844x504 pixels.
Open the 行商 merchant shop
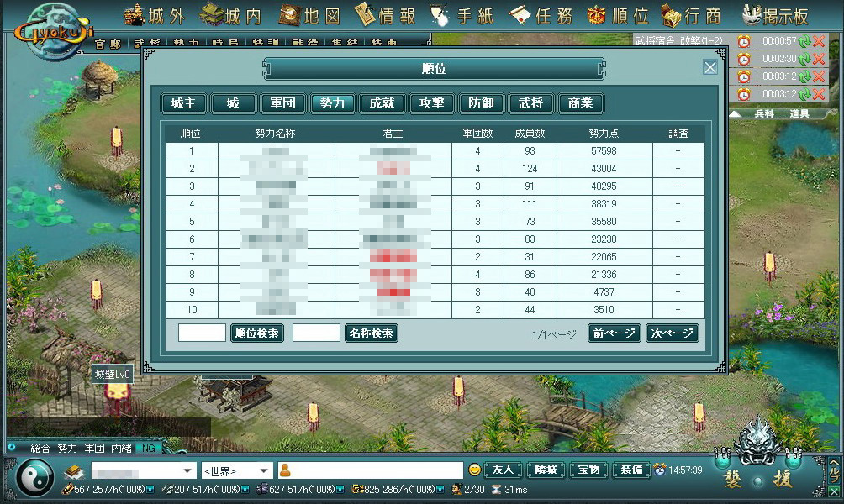click(x=692, y=16)
